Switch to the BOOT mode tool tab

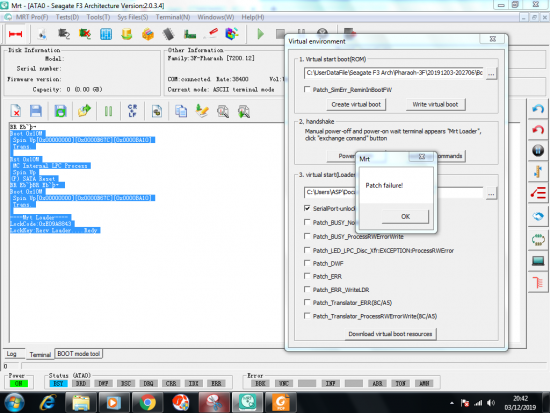point(79,354)
